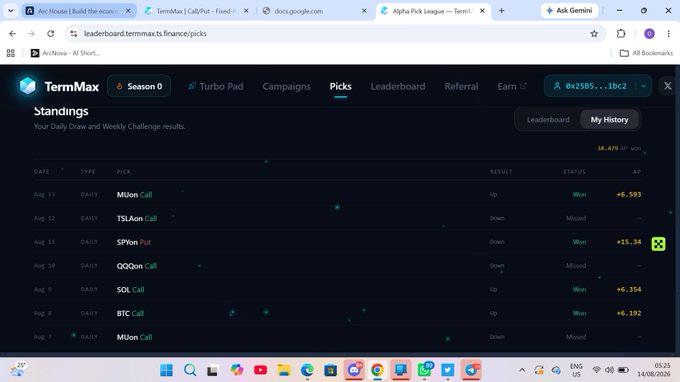Viewport: 680px width, 382px height.
Task: Reload the current page
Action: coord(51,33)
